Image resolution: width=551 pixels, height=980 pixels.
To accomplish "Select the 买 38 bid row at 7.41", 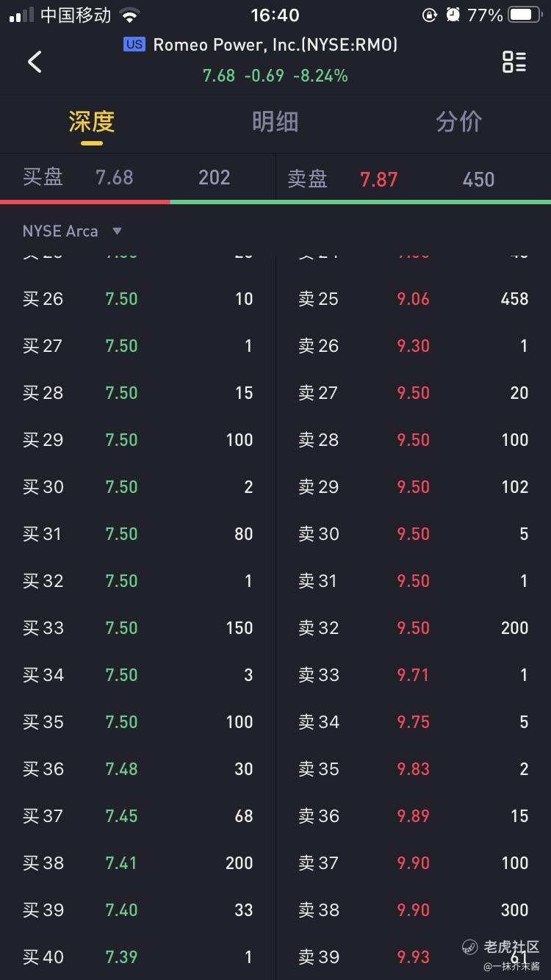I will (x=137, y=862).
